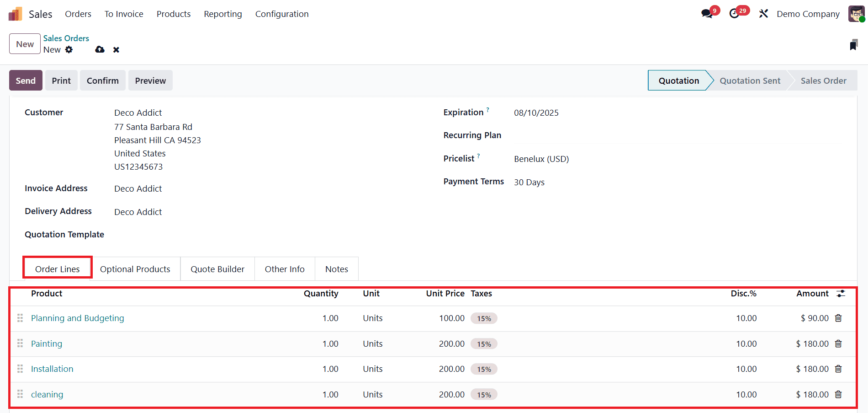The image size is (868, 413).
Task: Grab the drag handle of the Installation row
Action: click(x=20, y=369)
